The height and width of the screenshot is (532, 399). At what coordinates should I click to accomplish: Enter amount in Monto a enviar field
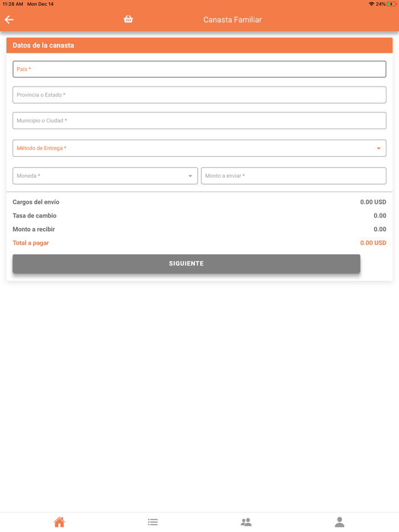294,176
